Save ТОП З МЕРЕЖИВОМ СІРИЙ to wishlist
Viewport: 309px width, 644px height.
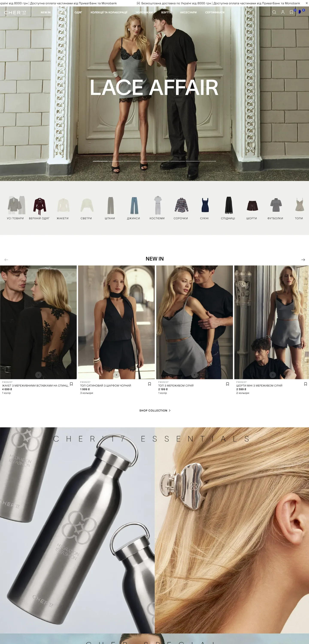point(227,384)
